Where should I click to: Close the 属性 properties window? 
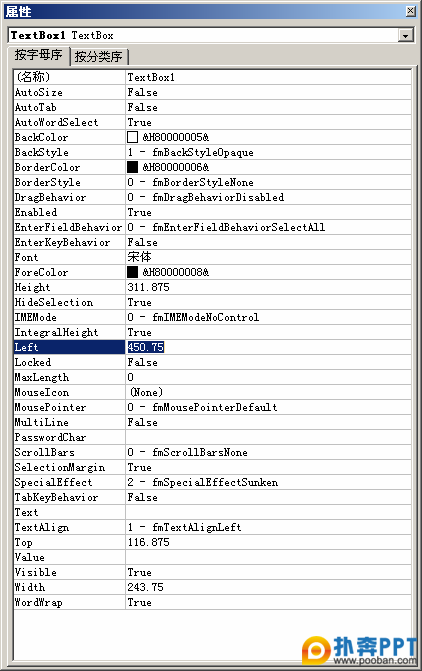(410, 11)
